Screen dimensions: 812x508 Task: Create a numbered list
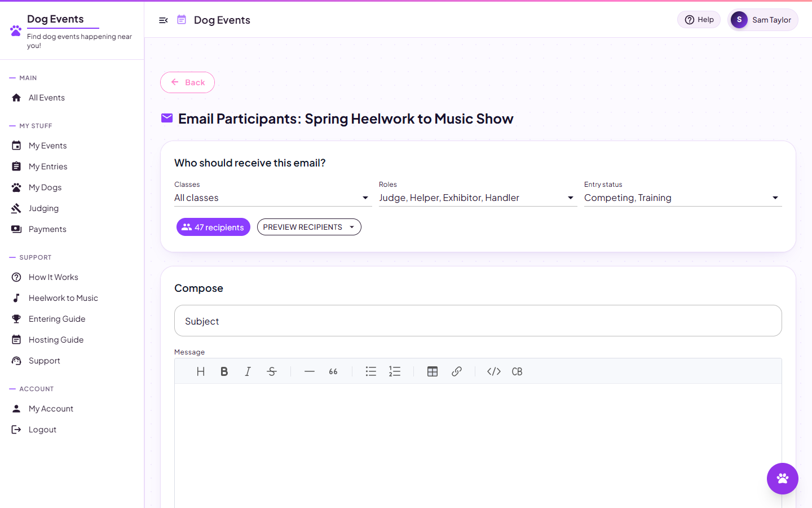(395, 371)
